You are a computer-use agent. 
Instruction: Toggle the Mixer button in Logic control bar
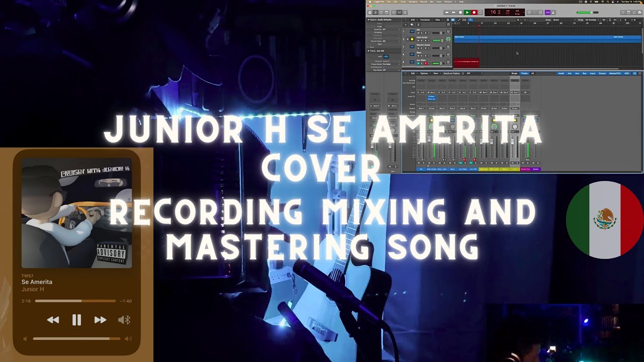coord(399,13)
